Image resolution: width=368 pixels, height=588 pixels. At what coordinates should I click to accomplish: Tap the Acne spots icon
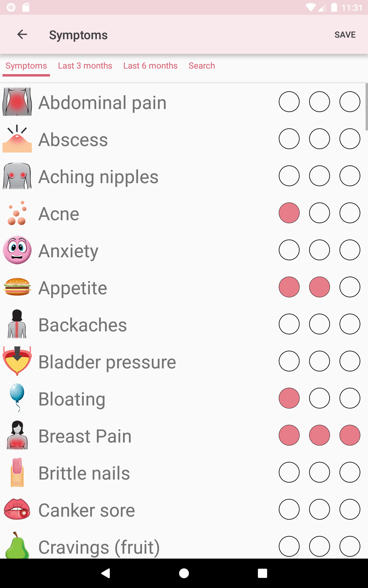[17, 213]
